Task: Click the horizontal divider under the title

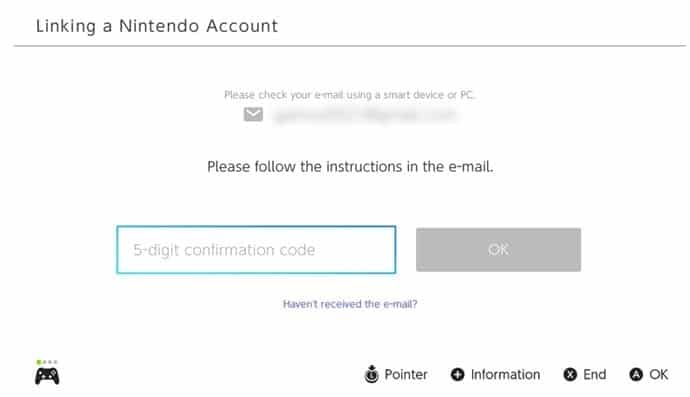Action: click(350, 45)
